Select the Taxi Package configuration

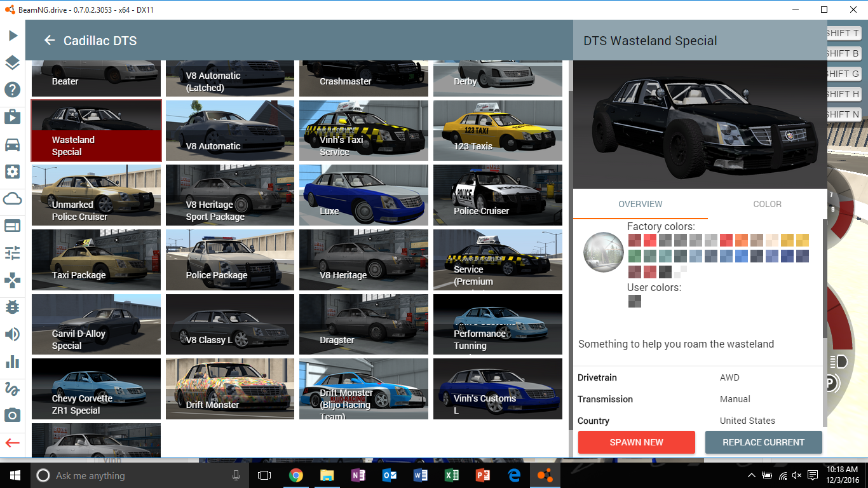(97, 260)
